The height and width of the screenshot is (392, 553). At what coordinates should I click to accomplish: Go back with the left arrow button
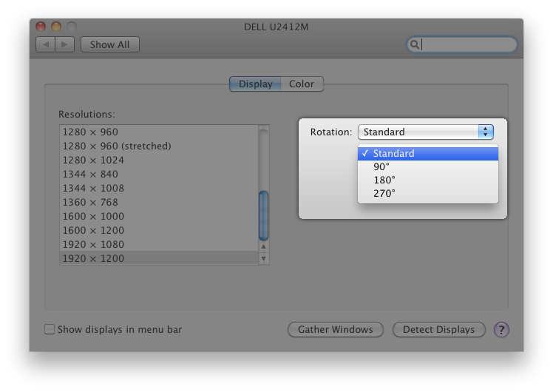pos(46,44)
